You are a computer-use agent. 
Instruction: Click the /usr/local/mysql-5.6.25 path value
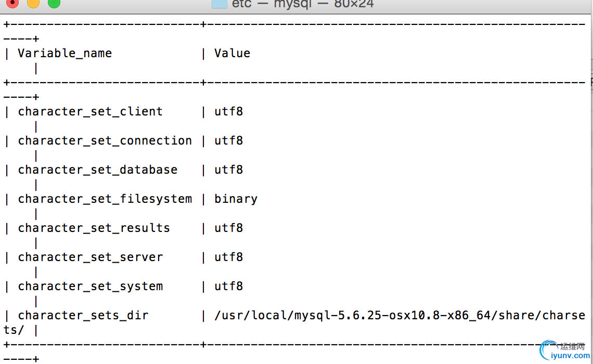399,315
